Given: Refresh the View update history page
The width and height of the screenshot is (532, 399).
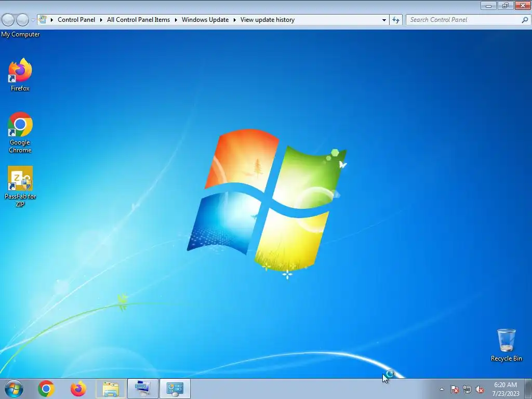Looking at the screenshot, I should pyautogui.click(x=396, y=20).
